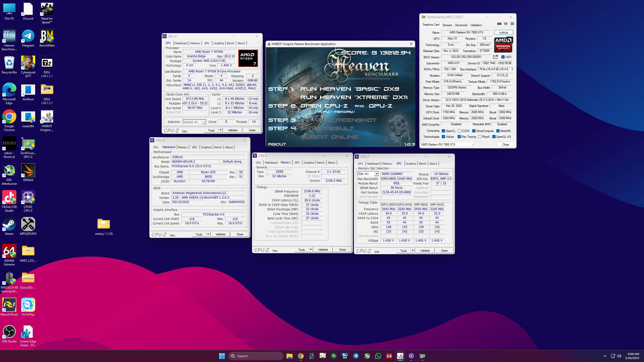
Task: Open the Slot #1 memory slot dropdown
Action: click(368, 174)
